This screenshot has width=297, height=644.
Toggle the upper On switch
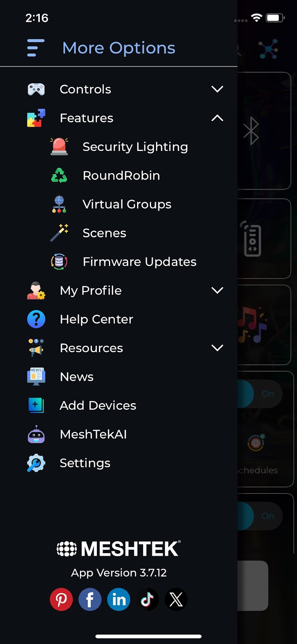click(x=261, y=394)
